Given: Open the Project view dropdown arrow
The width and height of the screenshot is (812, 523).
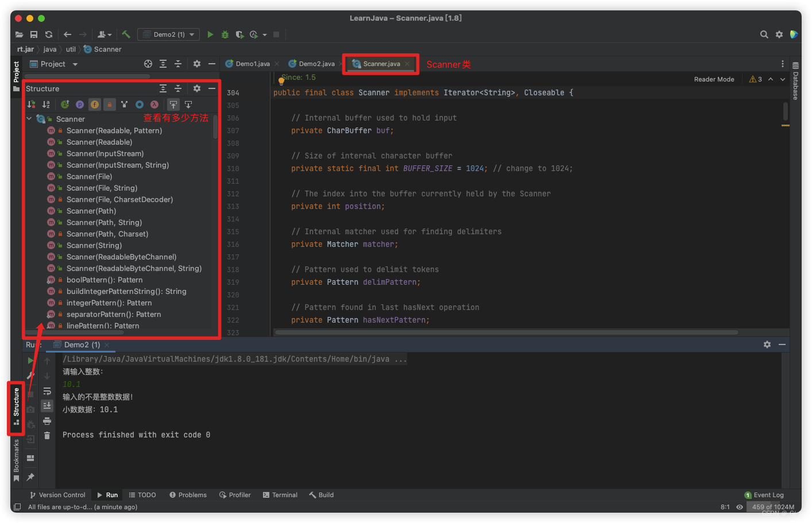Looking at the screenshot, I should [75, 64].
